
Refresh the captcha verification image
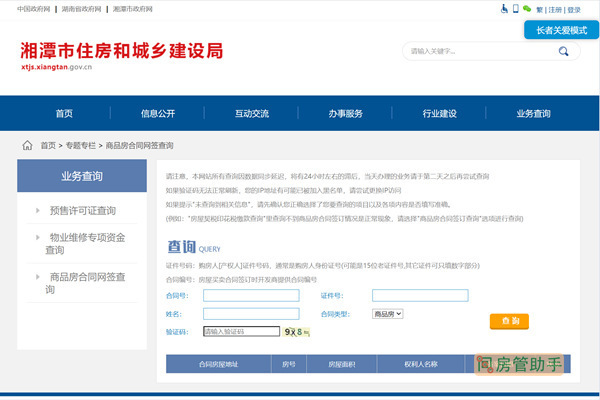point(297,332)
